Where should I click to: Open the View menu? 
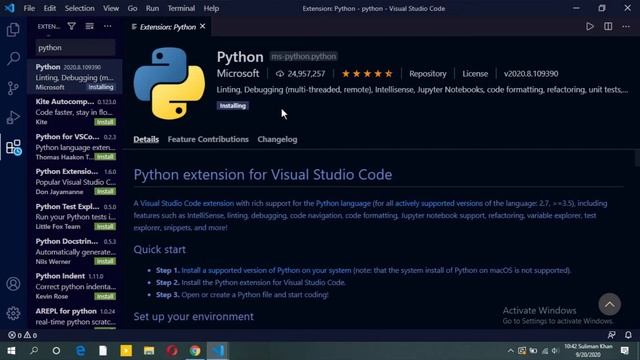(111, 8)
